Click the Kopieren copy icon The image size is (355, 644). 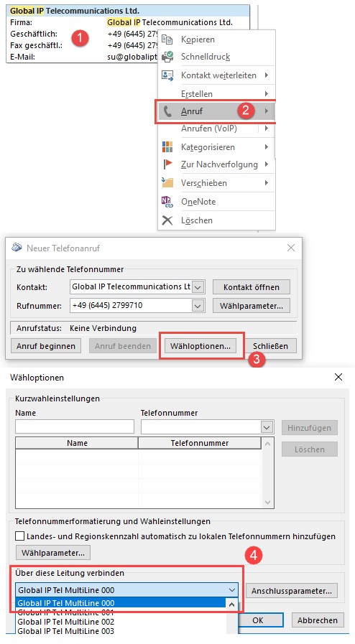tap(167, 39)
